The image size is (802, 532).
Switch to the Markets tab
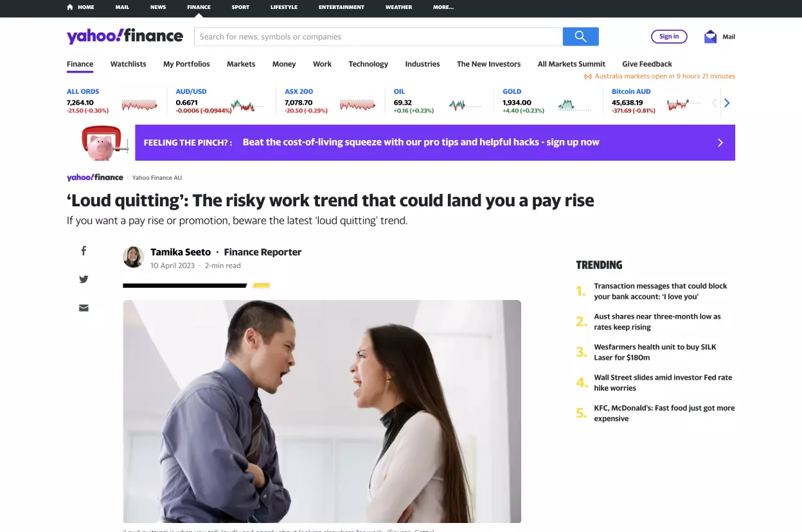click(241, 64)
